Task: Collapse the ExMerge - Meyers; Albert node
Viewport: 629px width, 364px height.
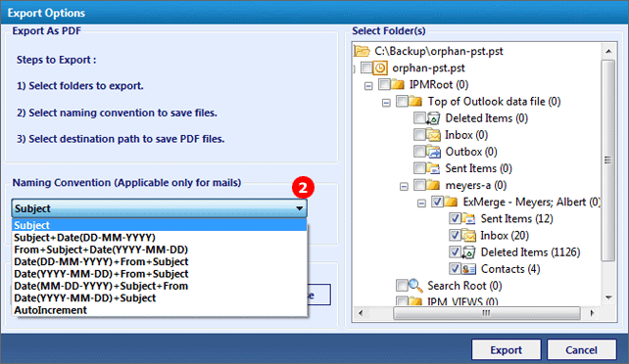Action: click(x=421, y=204)
